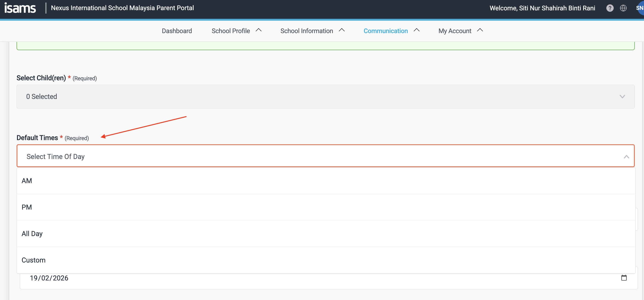Click the School Profile chevron arrow
The width and height of the screenshot is (644, 300).
pos(259,30)
